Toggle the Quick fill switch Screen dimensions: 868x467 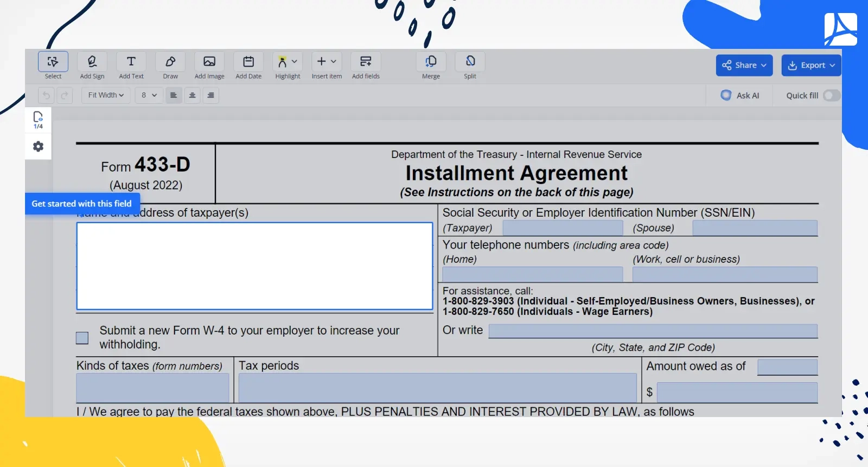pos(831,96)
